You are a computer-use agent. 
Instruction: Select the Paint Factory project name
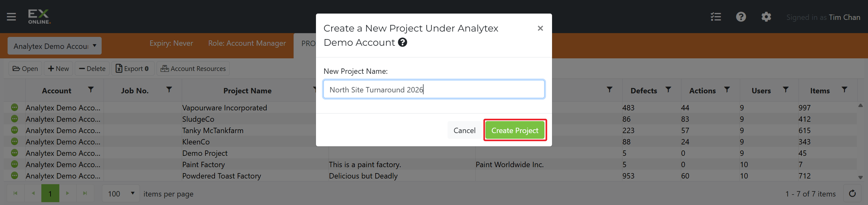pos(204,165)
